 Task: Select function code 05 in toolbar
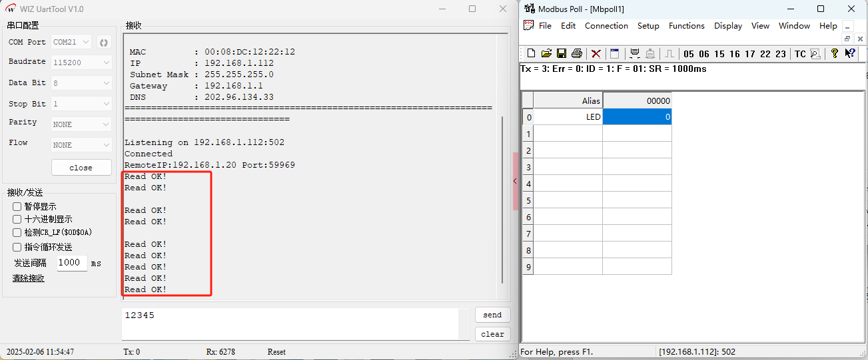[x=688, y=55]
